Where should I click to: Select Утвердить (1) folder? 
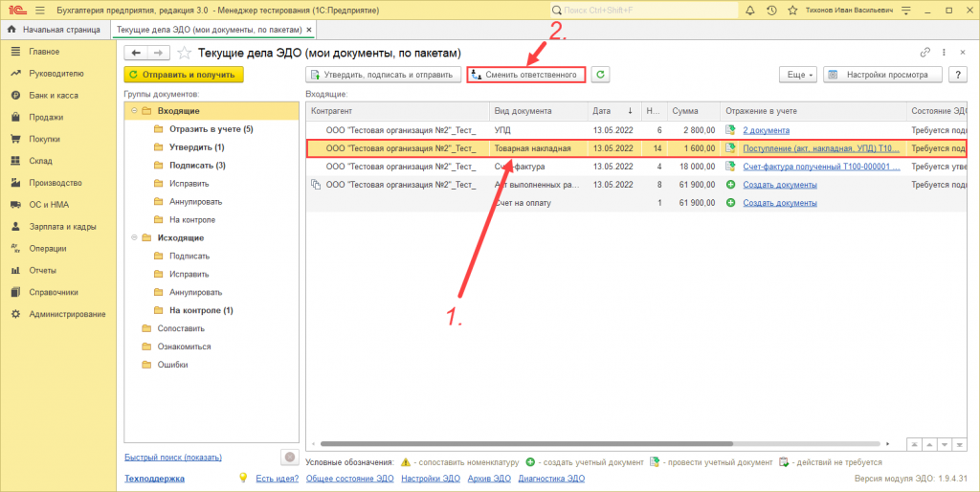pos(197,147)
